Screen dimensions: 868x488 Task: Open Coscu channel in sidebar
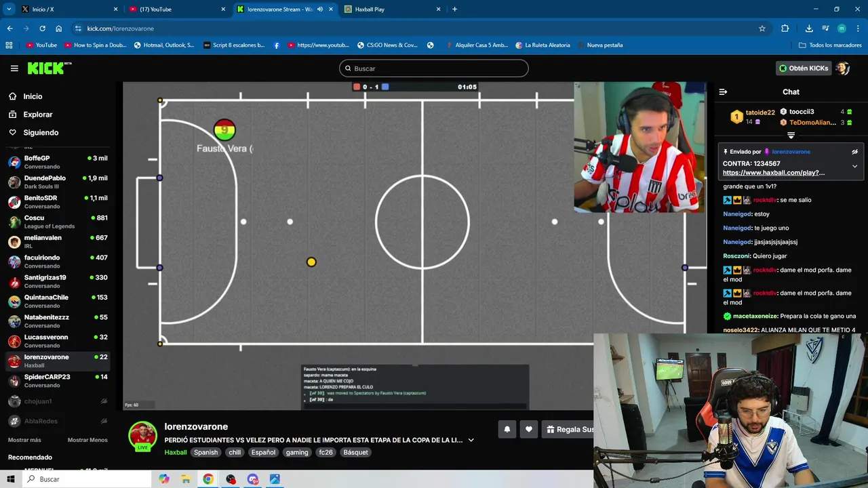point(58,222)
